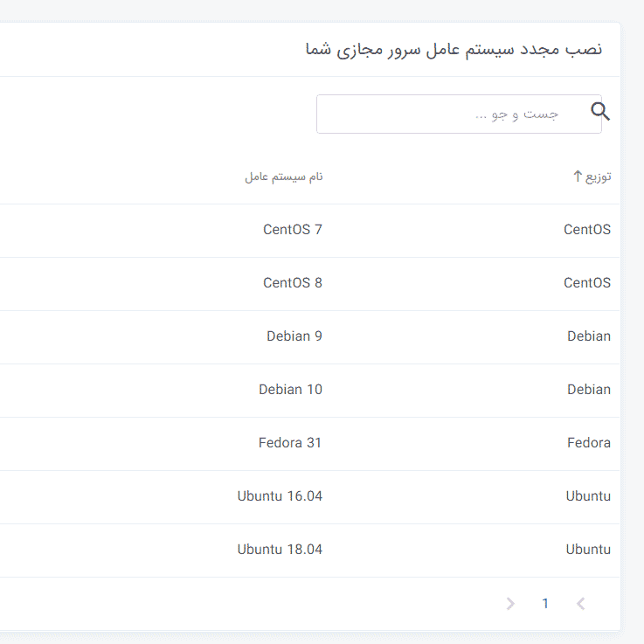The image size is (644, 644).
Task: Select the CentOS 7 row name
Action: click(x=293, y=229)
